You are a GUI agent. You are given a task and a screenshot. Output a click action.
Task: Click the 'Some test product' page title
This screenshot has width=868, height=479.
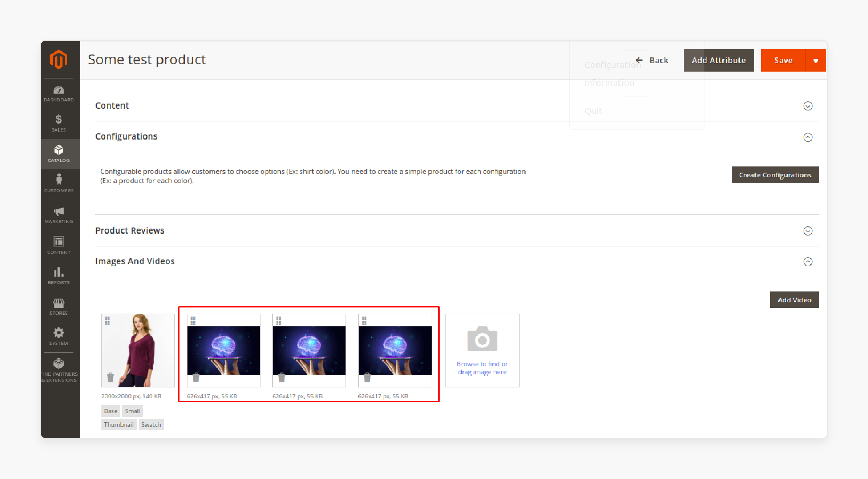[x=147, y=60]
